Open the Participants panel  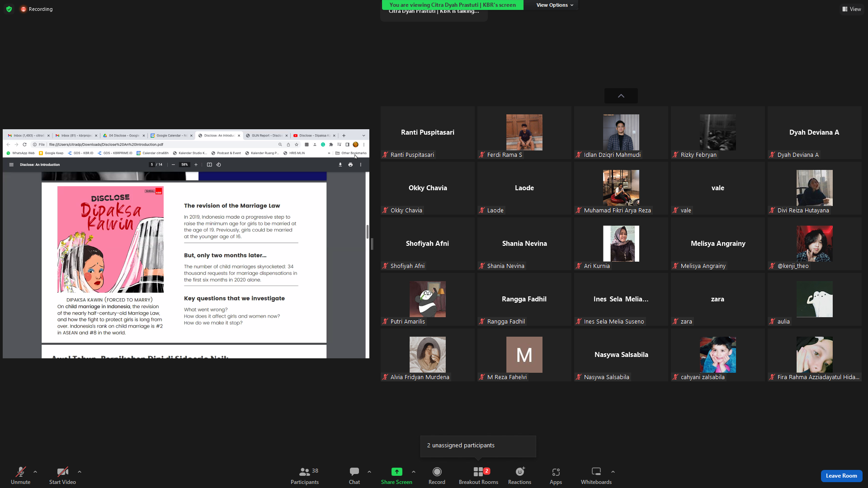click(305, 476)
